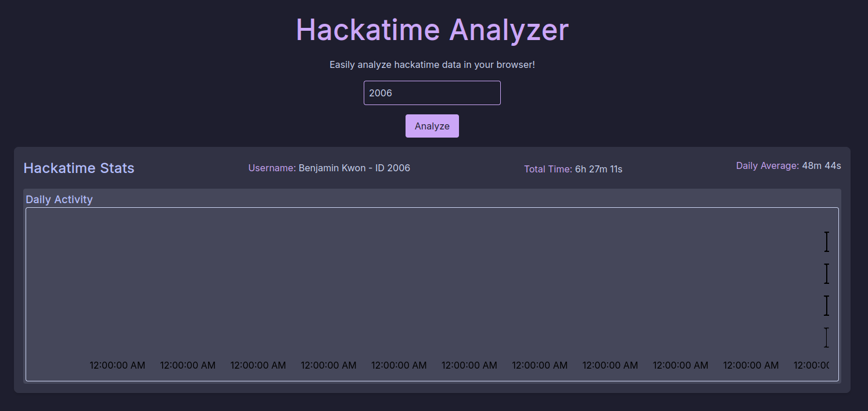Click the Daily Average label
The width and height of the screenshot is (868, 411).
point(767,165)
